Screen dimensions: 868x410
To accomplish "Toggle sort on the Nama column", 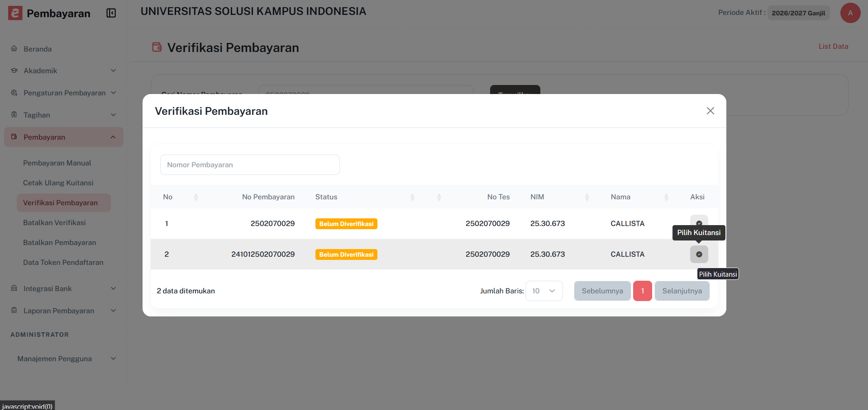I will pos(666,197).
